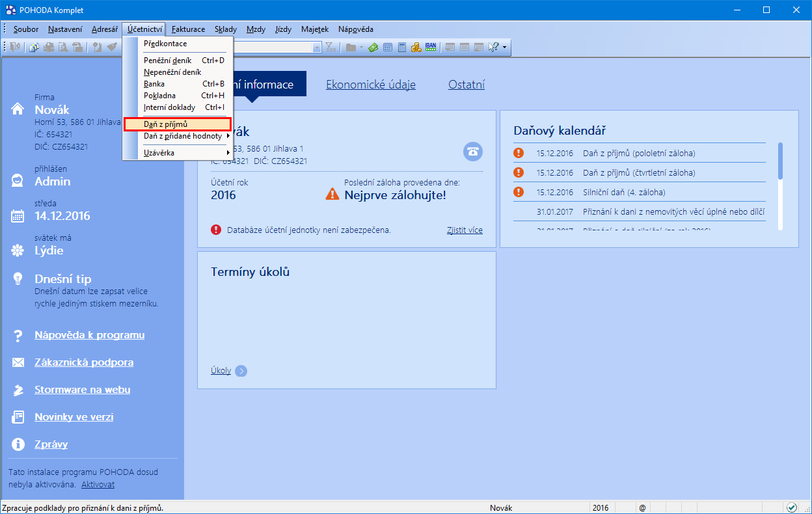
Task: Open the Nápověda menu
Action: pyautogui.click(x=356, y=29)
